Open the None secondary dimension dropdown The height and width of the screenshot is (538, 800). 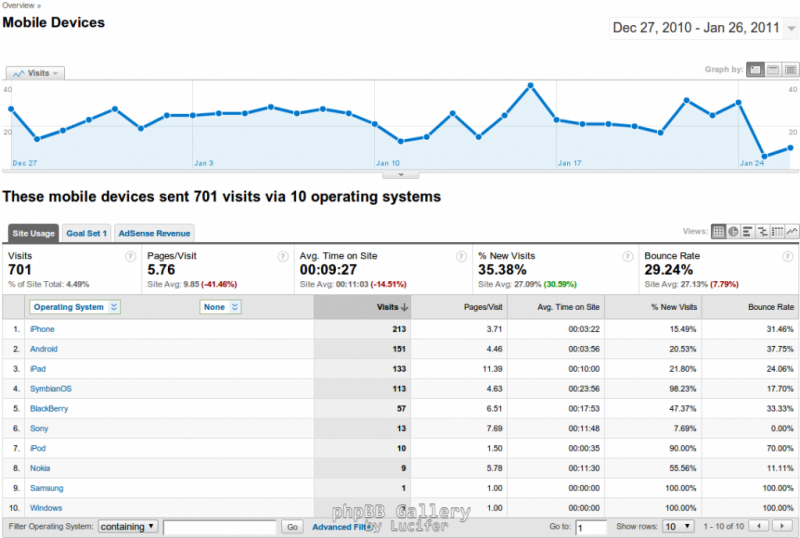tap(220, 307)
